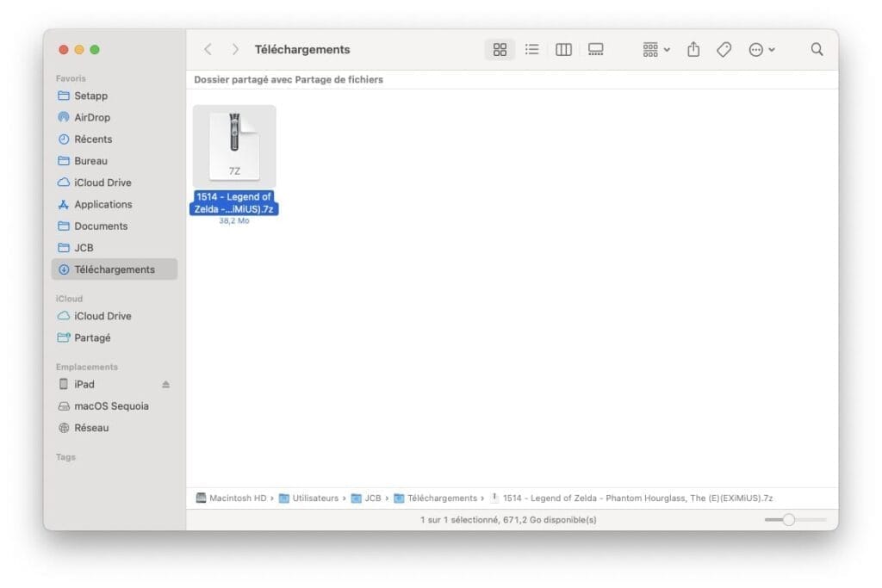
Task: Switch to gallery view
Action: pyautogui.click(x=596, y=50)
